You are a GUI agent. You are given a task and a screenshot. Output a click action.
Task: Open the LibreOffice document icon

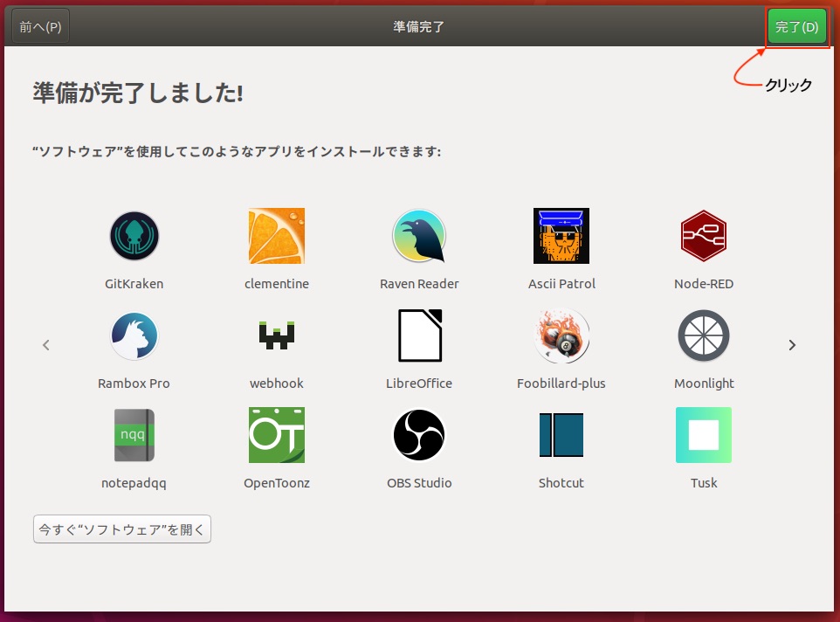419,335
